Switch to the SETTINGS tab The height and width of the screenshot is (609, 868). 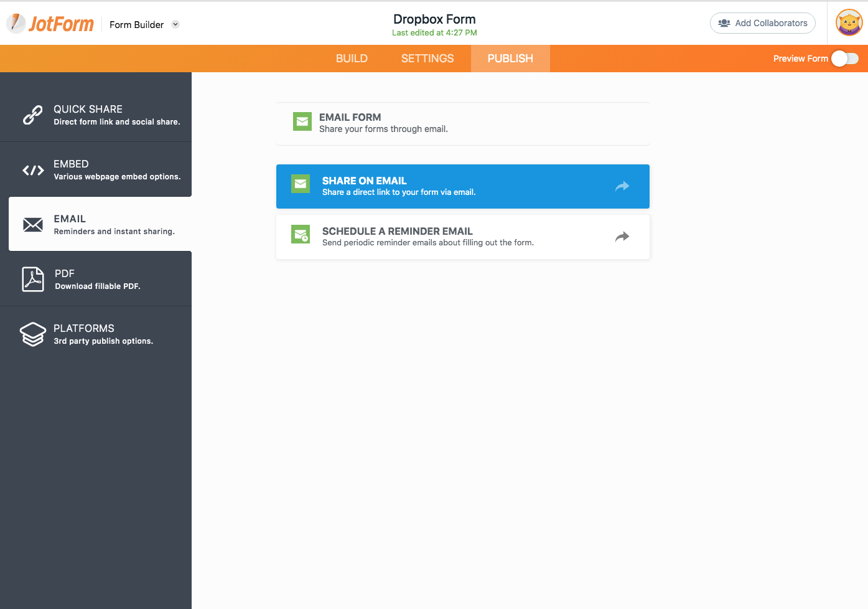tap(427, 59)
